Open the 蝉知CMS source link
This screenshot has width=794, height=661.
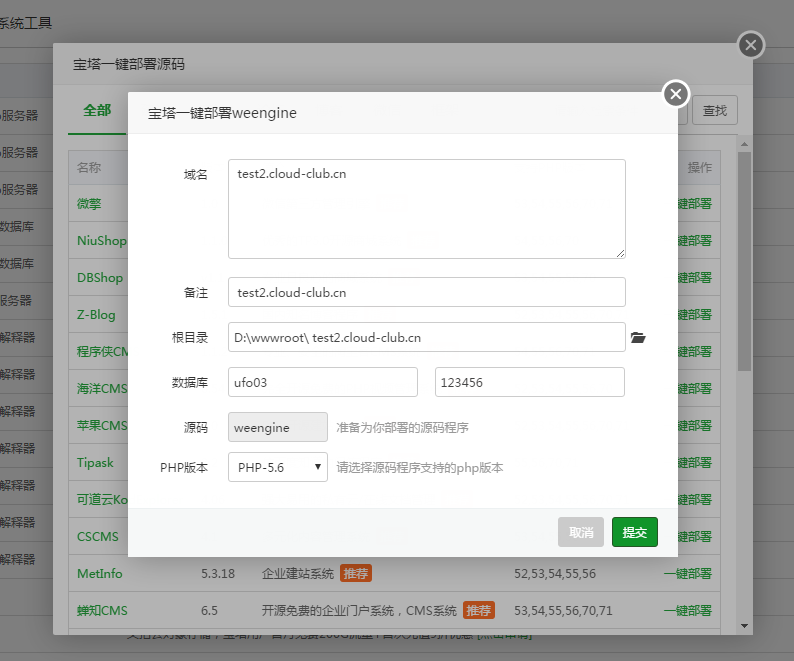tap(102, 610)
